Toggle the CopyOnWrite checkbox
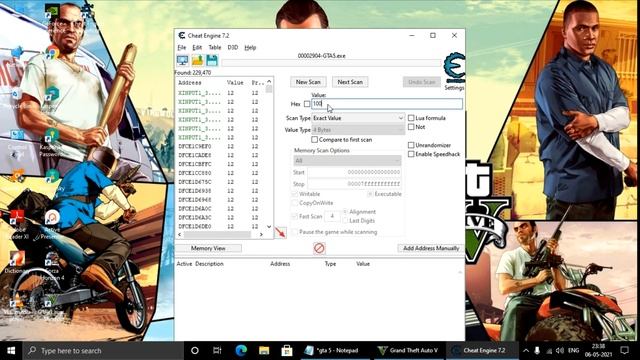The width and height of the screenshot is (640, 360). (x=294, y=203)
